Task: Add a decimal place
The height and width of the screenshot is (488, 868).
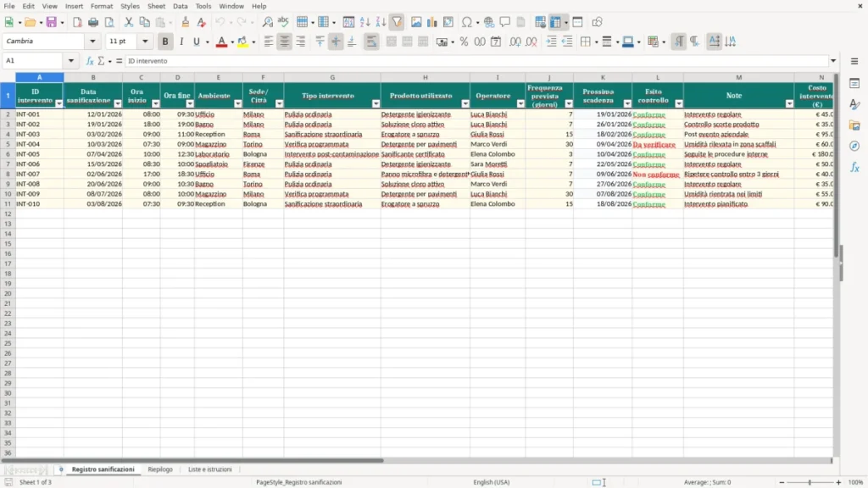Action: [x=515, y=42]
